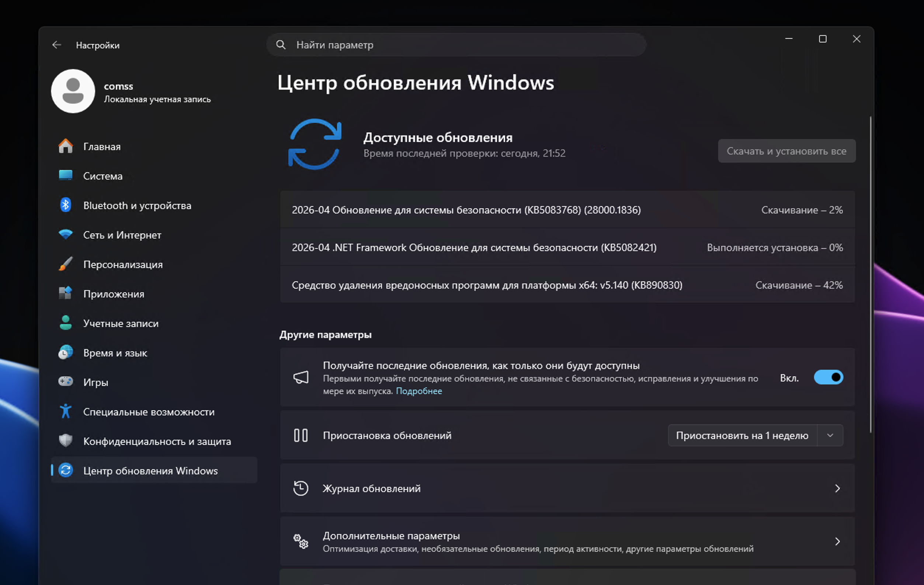
Task: Click the vertical scrollbar on the right
Action: pyautogui.click(x=870, y=275)
